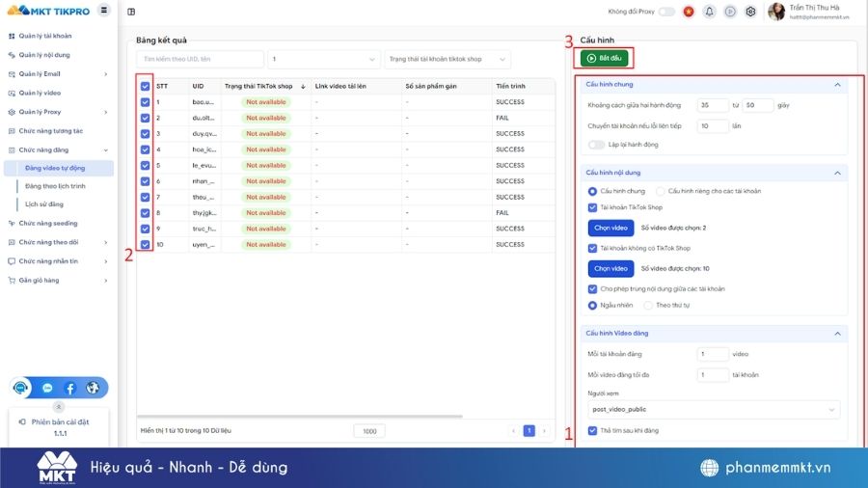Screen dimensions: 868x488
Task: Open settings gear icon in header
Action: (x=750, y=12)
